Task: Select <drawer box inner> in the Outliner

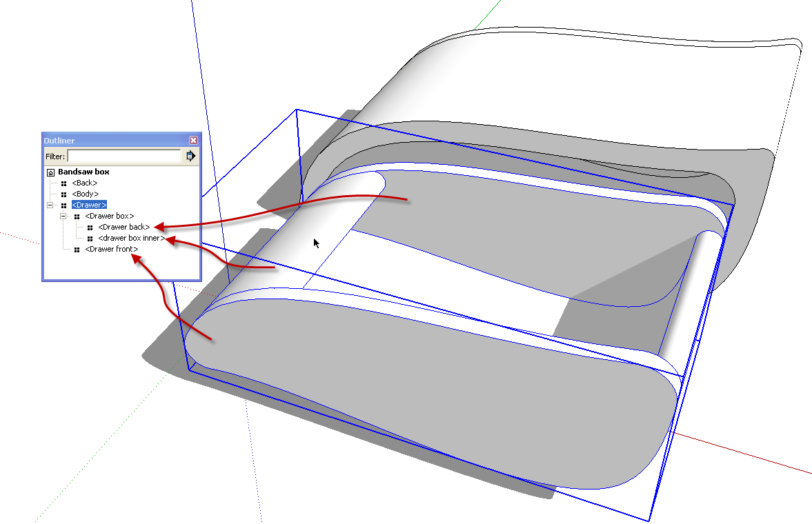Action: point(128,238)
